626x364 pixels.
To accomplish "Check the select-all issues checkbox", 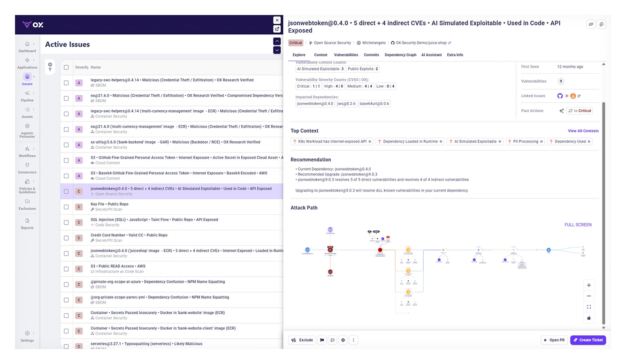I will pos(66,67).
